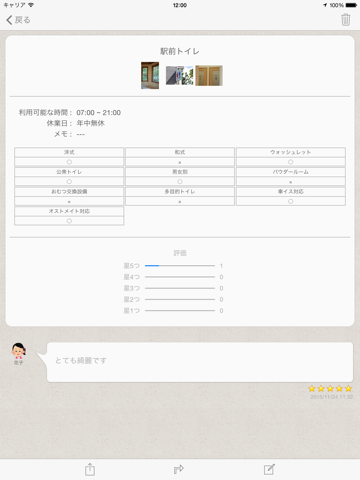Image resolution: width=360 pixels, height=480 pixels.
Task: Open the wooden doors photo thumbnail
Action: 209,76
